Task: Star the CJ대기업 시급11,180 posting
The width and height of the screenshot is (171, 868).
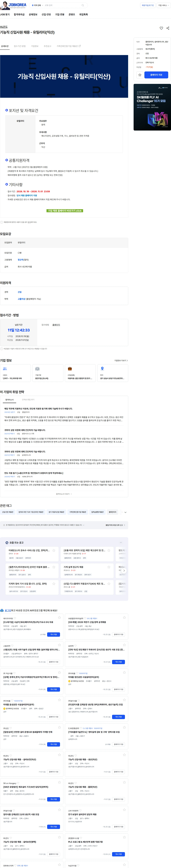Action: point(59,618)
